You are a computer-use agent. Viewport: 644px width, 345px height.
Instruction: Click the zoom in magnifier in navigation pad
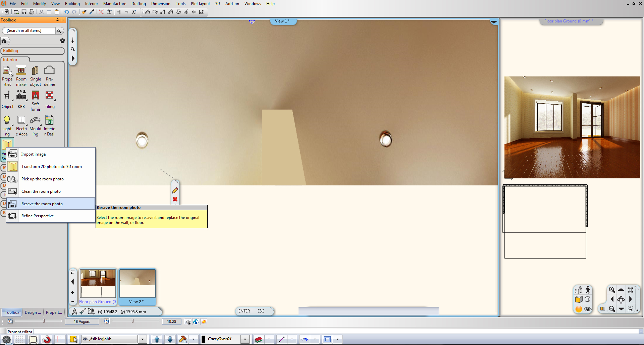tap(612, 290)
